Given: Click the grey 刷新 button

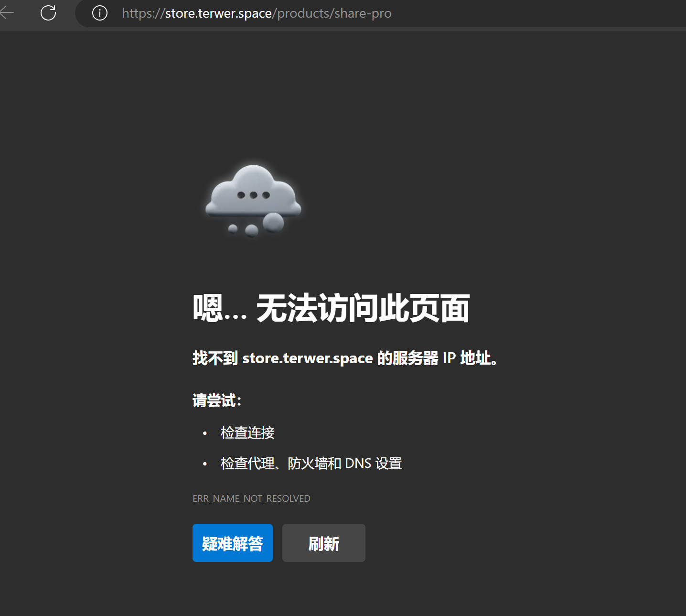Looking at the screenshot, I should point(324,543).
